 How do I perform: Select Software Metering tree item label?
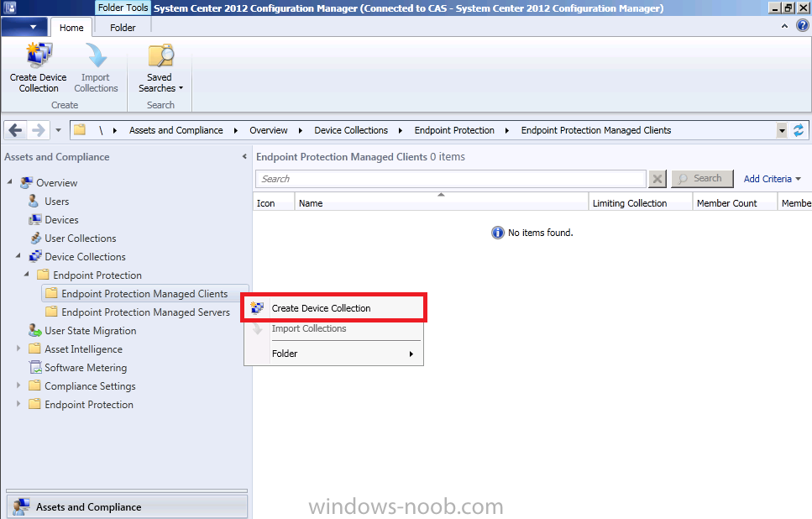(86, 368)
